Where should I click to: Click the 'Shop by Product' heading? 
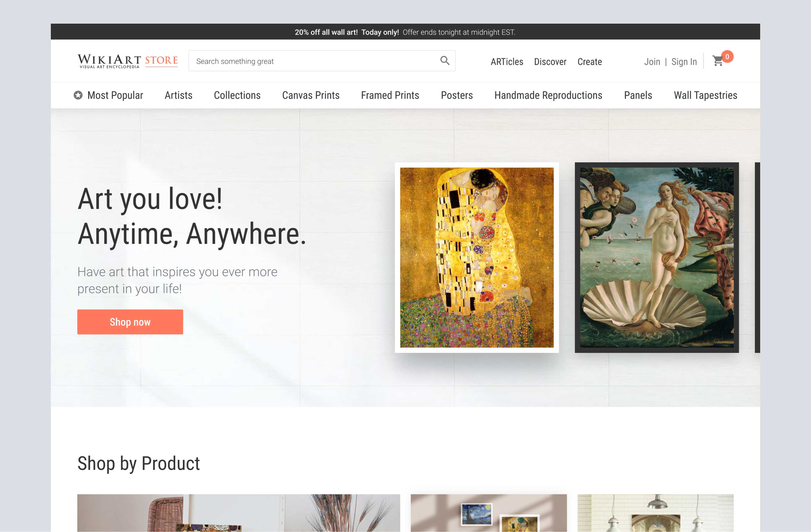coord(139,463)
